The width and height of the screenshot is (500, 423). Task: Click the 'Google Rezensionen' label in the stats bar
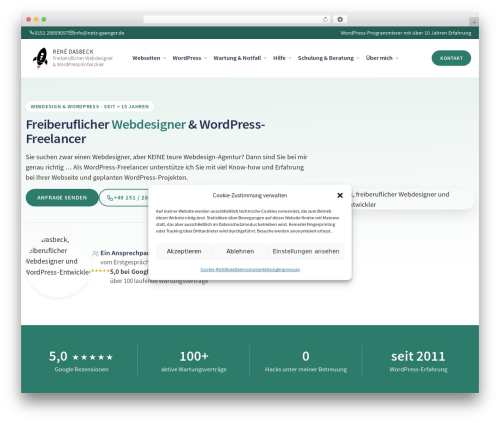81,369
